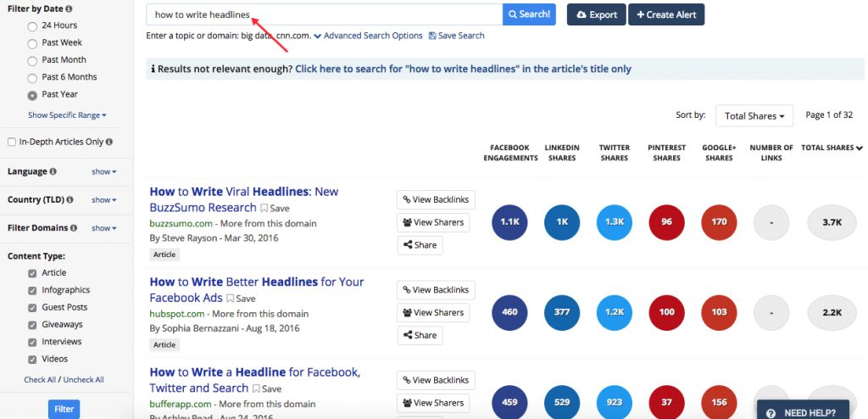The width and height of the screenshot is (868, 419).
Task: Click the Google+ shares circle showing 170
Action: [x=719, y=222]
